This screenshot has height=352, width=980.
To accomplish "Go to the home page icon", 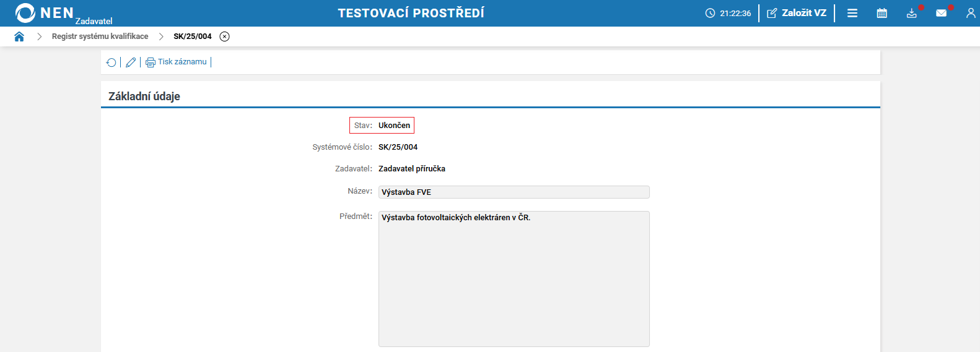I will click(19, 36).
